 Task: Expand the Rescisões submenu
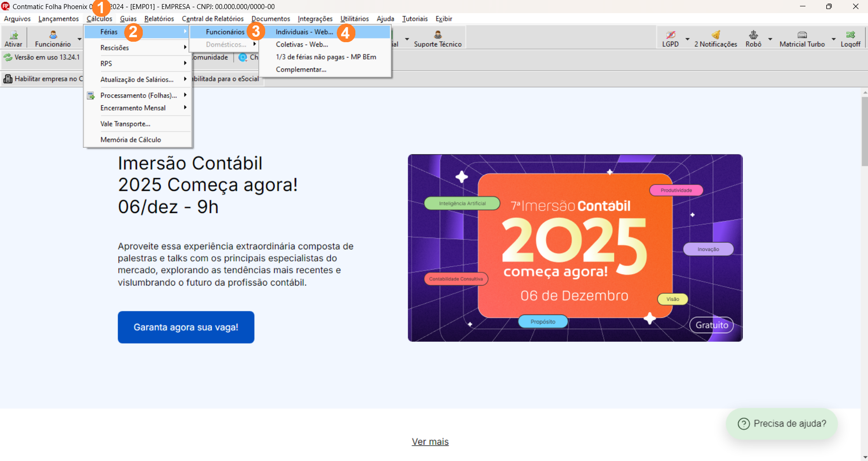(x=138, y=48)
